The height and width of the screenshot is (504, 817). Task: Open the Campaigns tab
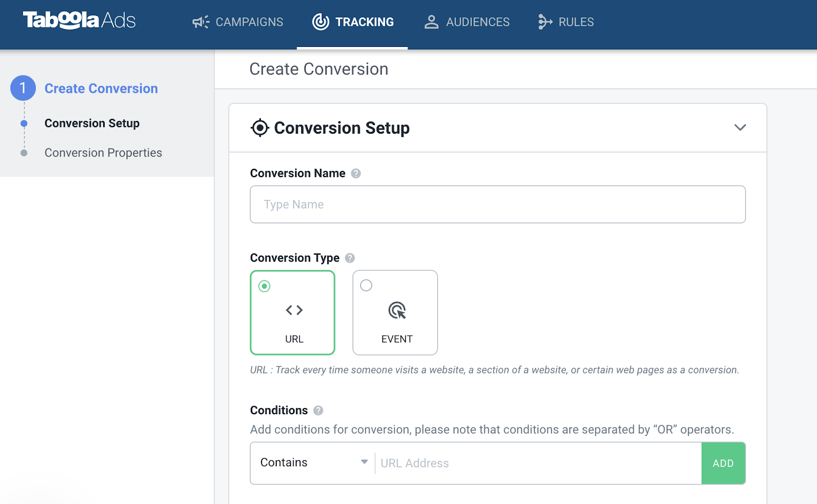click(249, 22)
